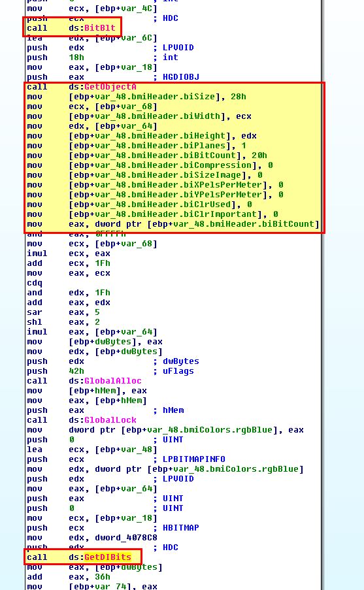The image size is (364, 590).
Task: Select the add eax, 36h line
Action: pyautogui.click(x=69, y=576)
